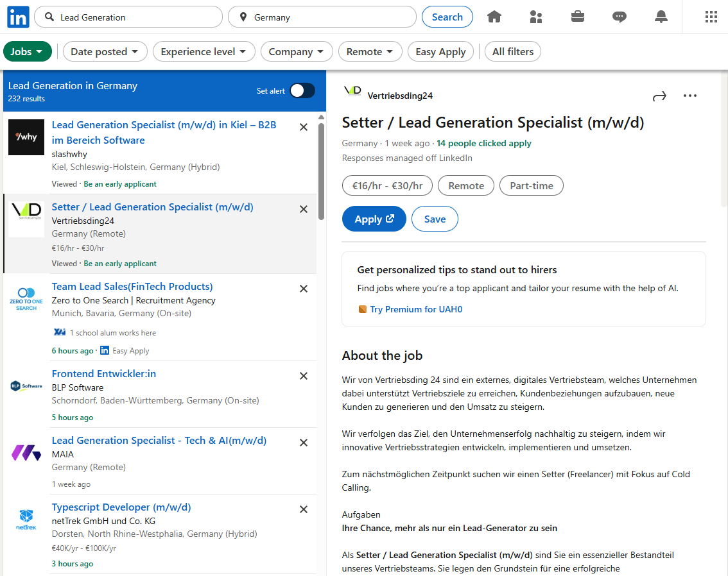The height and width of the screenshot is (576, 728).
Task: Open My Network icon
Action: tap(536, 17)
